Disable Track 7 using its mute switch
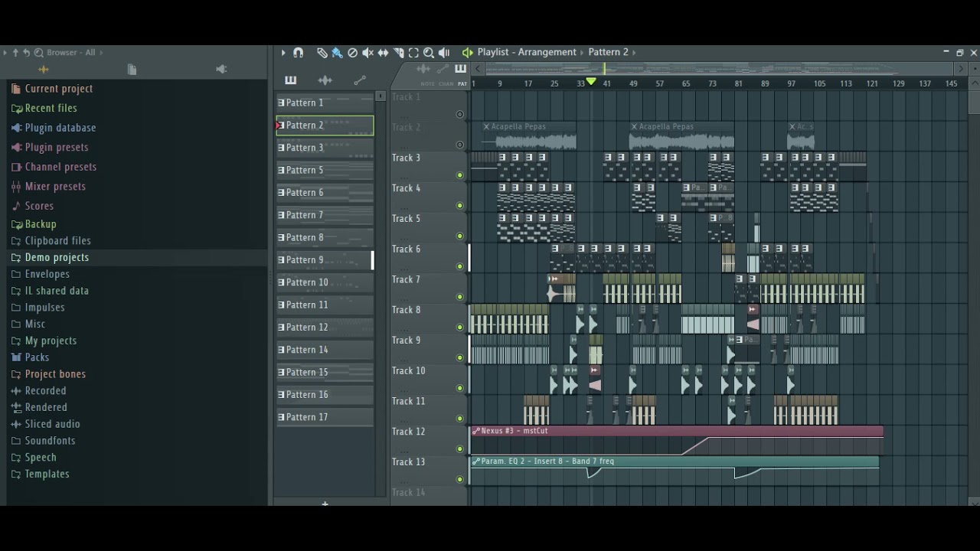Viewport: 980px width, 551px height. tap(460, 297)
